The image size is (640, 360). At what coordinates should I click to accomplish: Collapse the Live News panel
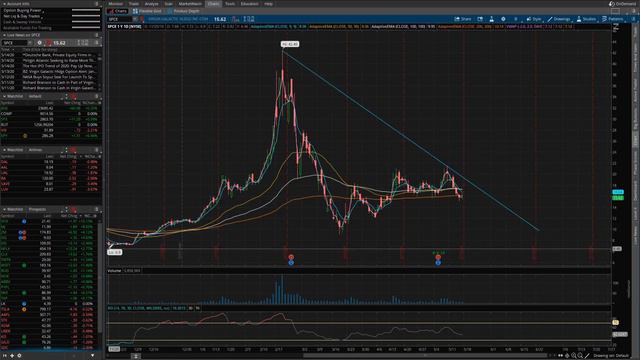[x=4, y=35]
